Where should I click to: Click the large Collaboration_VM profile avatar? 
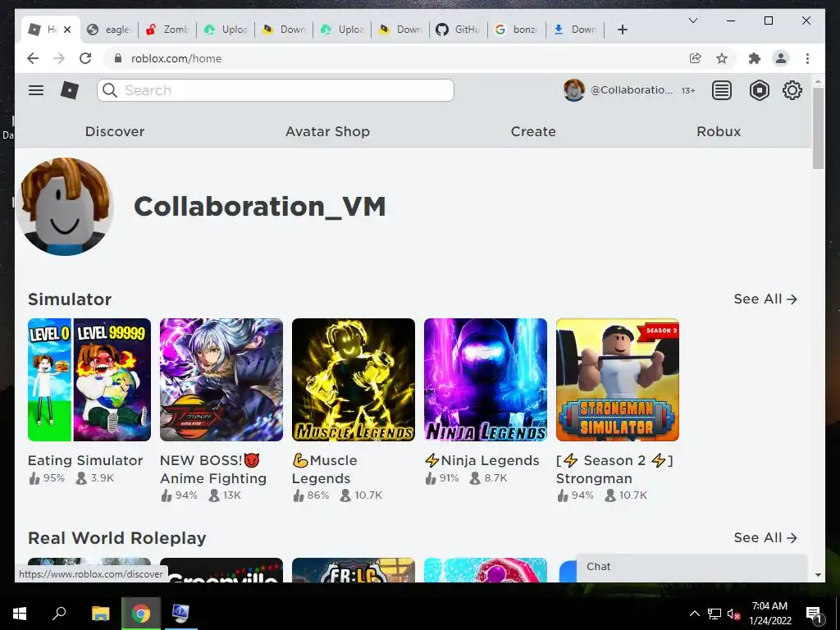65,206
